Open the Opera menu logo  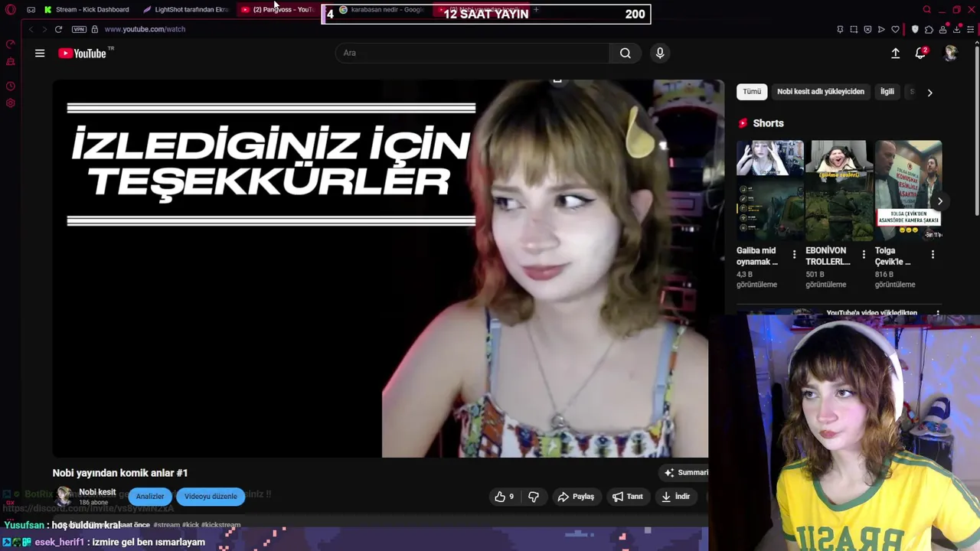click(x=10, y=9)
